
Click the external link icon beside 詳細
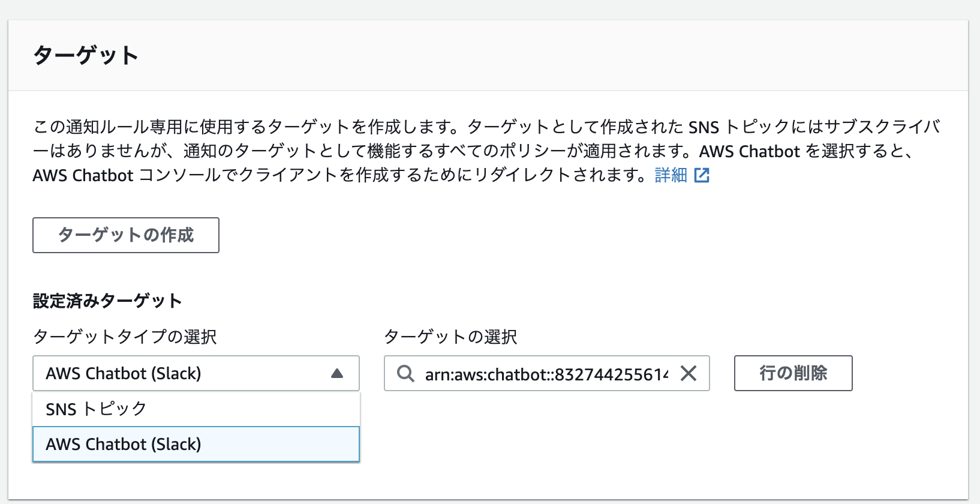(x=702, y=175)
